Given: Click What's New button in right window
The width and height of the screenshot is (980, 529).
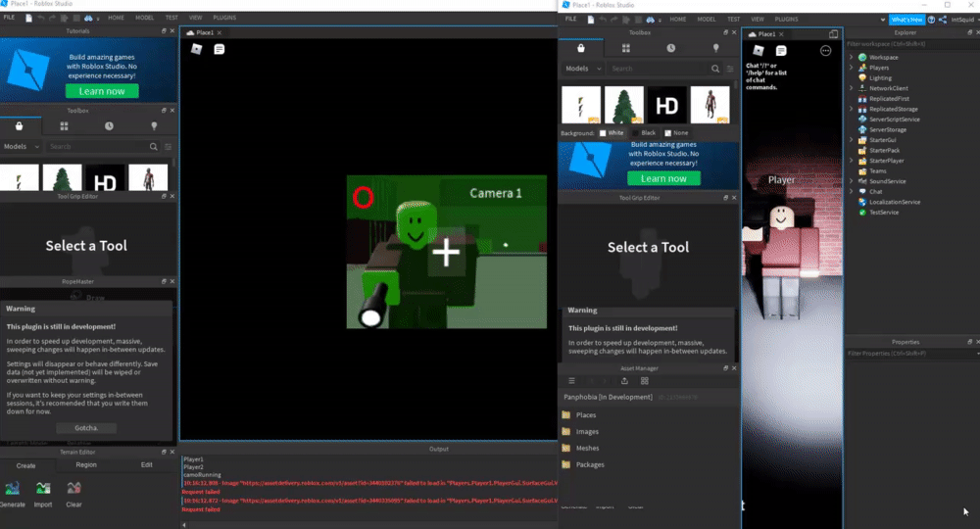Looking at the screenshot, I should [x=906, y=20].
